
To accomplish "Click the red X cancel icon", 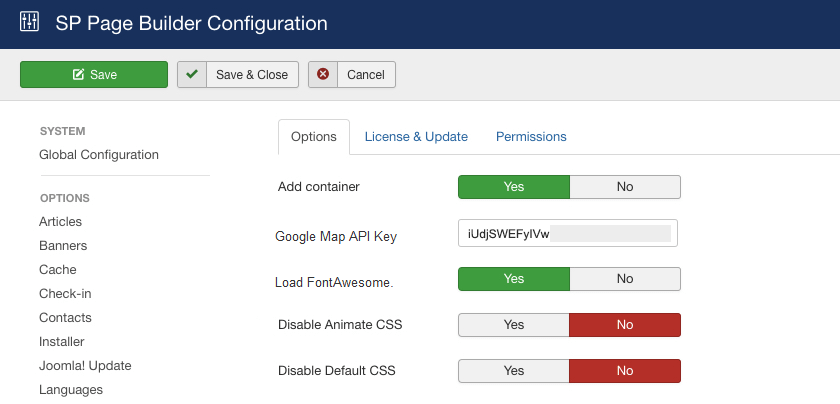I will click(x=322, y=74).
